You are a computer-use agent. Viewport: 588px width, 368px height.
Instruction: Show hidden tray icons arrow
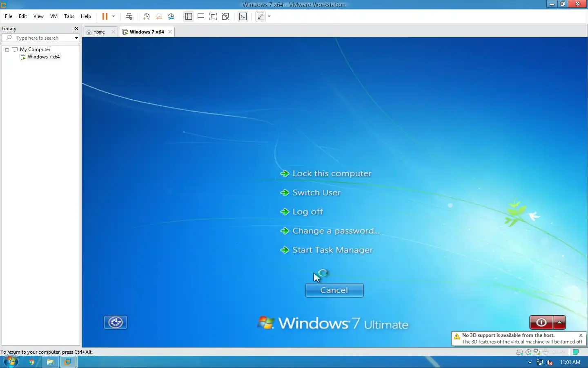coord(530,362)
